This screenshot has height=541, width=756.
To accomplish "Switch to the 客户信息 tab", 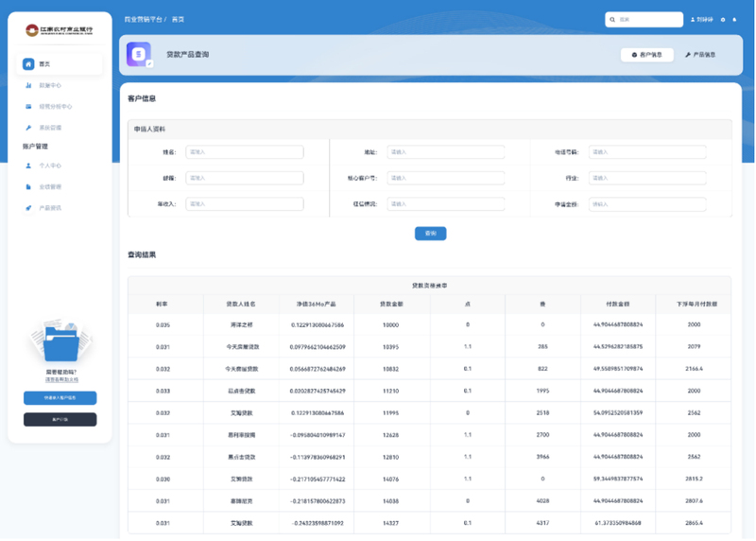I will pos(647,55).
